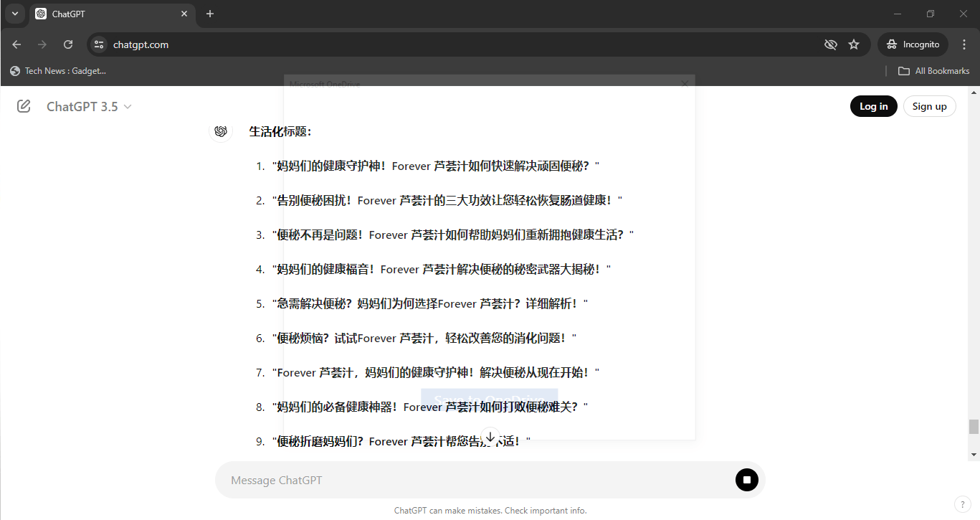Go back to the previous page
The height and width of the screenshot is (520, 980).
16,44
